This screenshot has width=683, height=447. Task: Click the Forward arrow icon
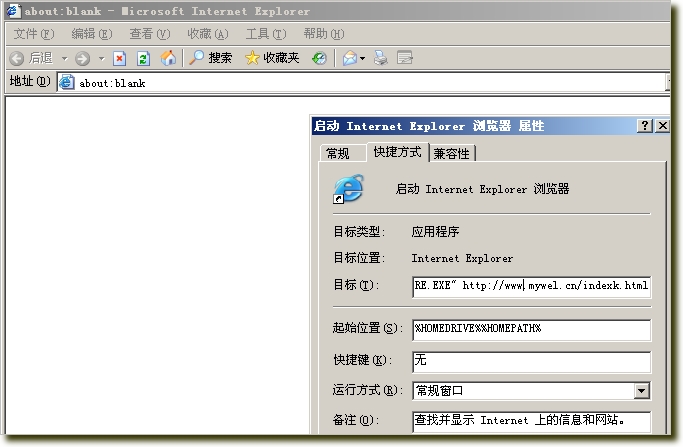(82, 58)
